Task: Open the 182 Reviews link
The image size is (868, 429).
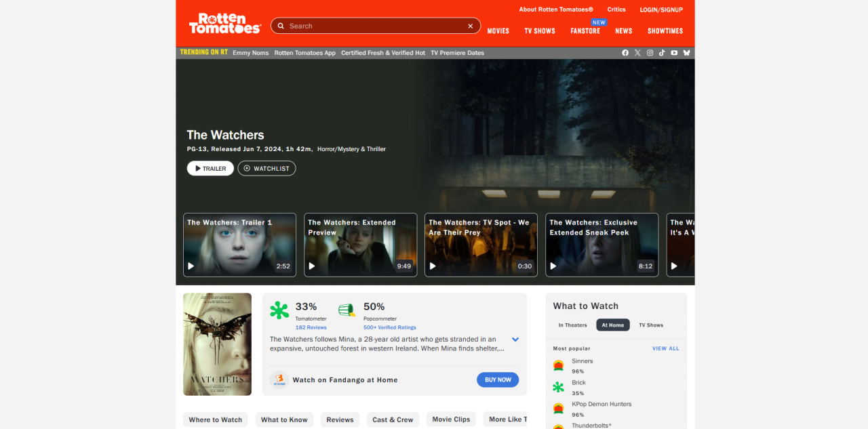Action: click(311, 327)
